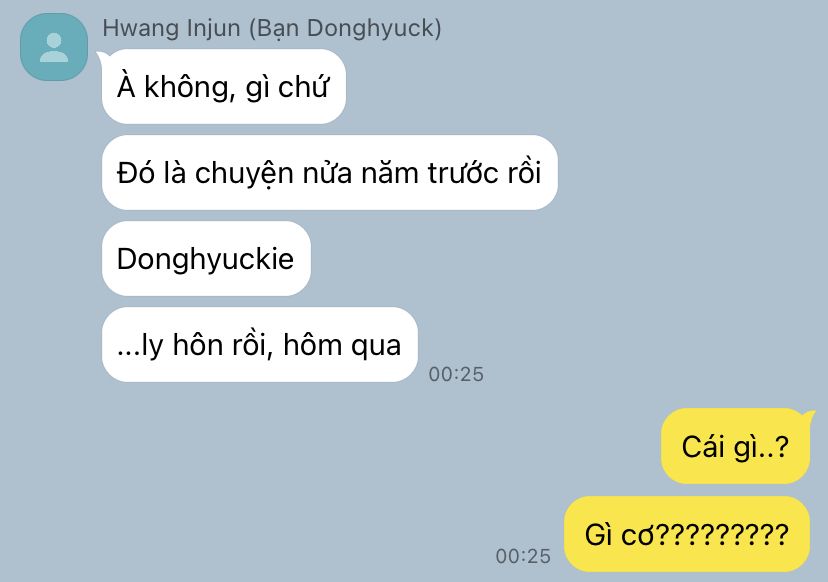Click the 00:25 timestamp beside the yellow bubble
828x582 pixels.
[x=523, y=556]
